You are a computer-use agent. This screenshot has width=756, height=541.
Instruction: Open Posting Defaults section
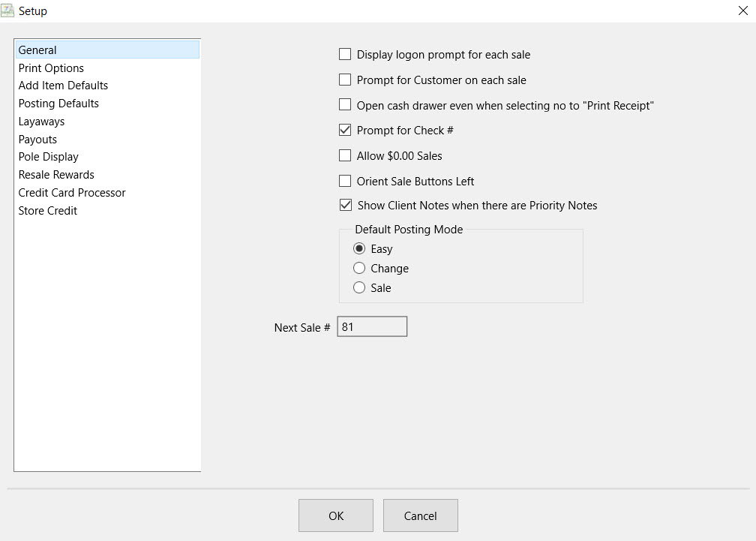tap(58, 104)
